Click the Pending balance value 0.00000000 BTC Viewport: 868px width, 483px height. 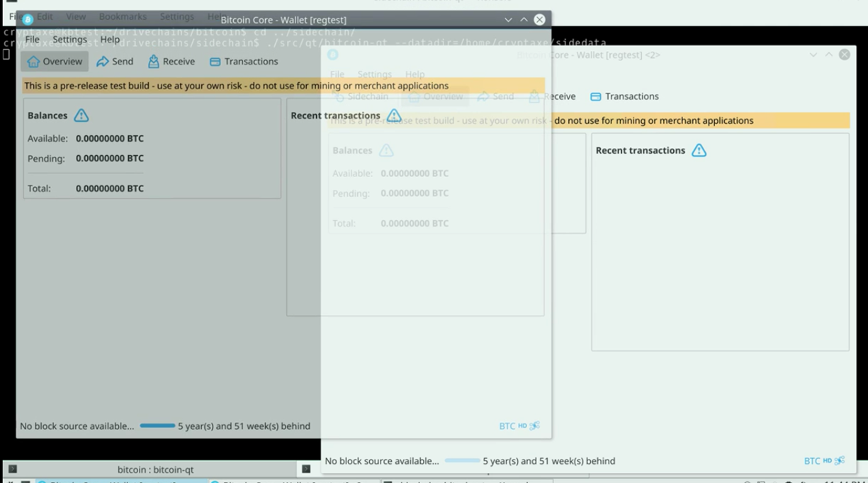(x=110, y=158)
